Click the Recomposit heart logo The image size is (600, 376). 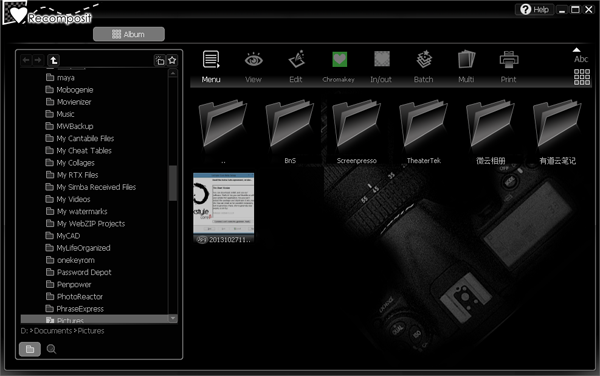point(18,15)
